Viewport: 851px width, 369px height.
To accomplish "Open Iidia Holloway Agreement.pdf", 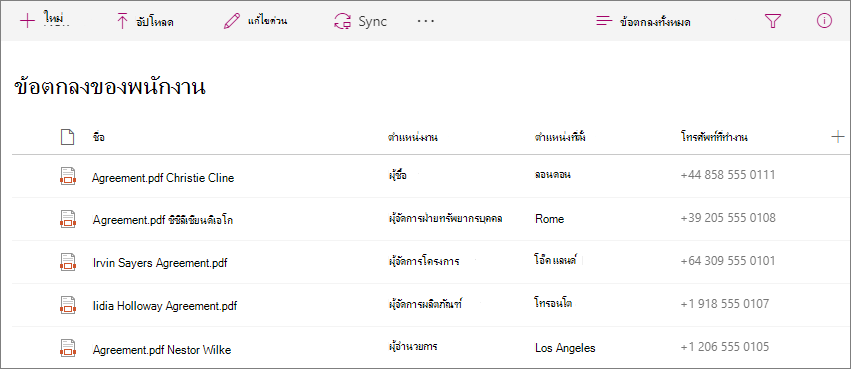I will 165,306.
